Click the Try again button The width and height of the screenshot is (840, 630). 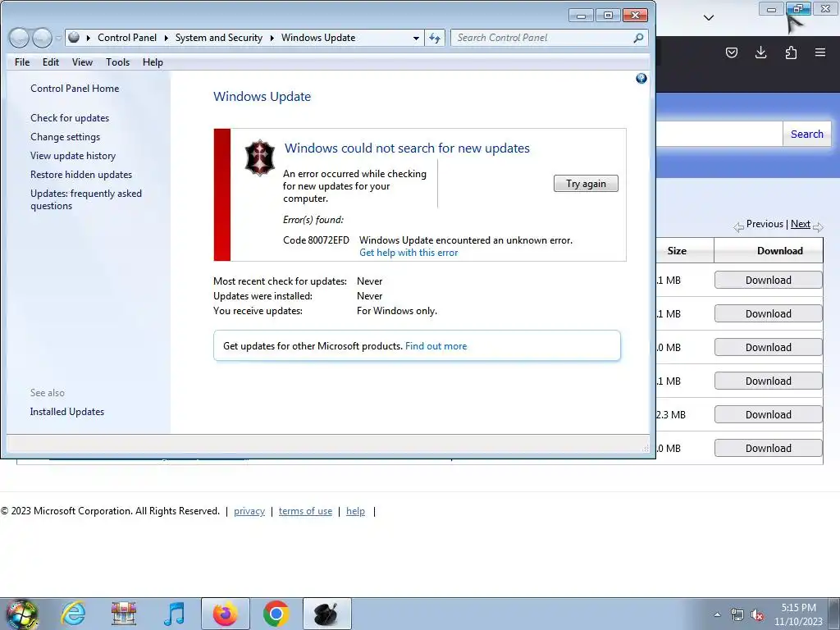[586, 184]
